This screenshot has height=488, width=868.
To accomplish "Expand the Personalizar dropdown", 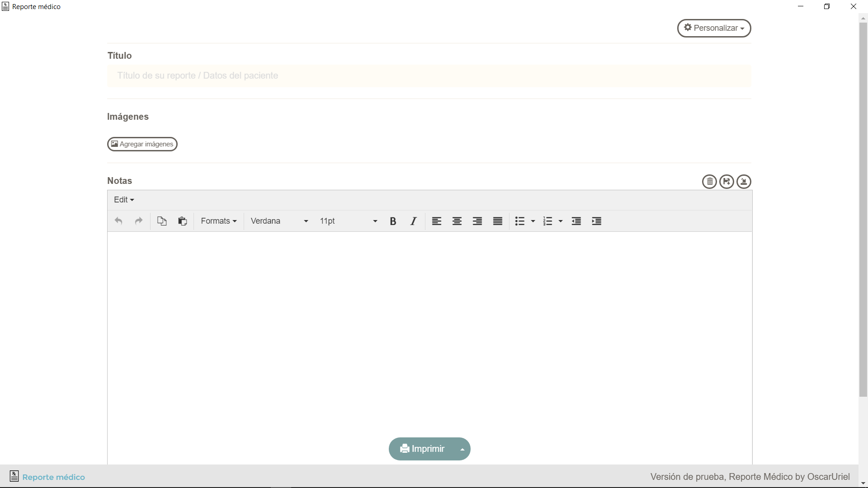I will pos(714,28).
